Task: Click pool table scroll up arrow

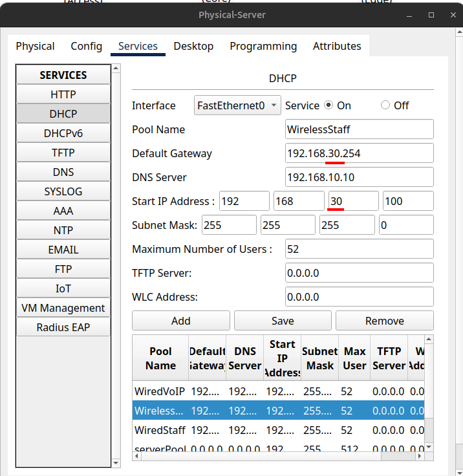Action: tap(429, 339)
